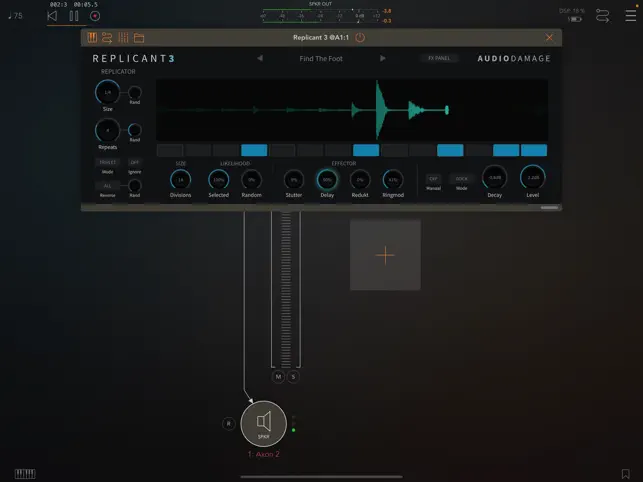Image resolution: width=643 pixels, height=482 pixels.
Task: Disable the eleventh lit step cell
Action: [x=450, y=150]
